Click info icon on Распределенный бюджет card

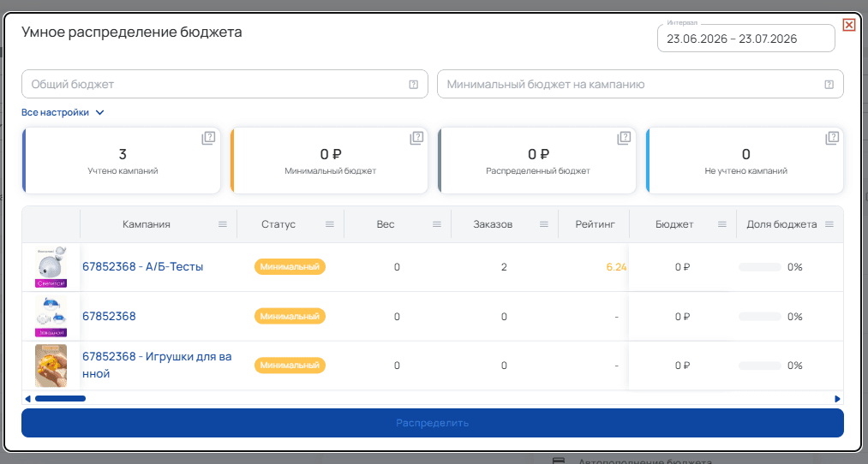624,139
